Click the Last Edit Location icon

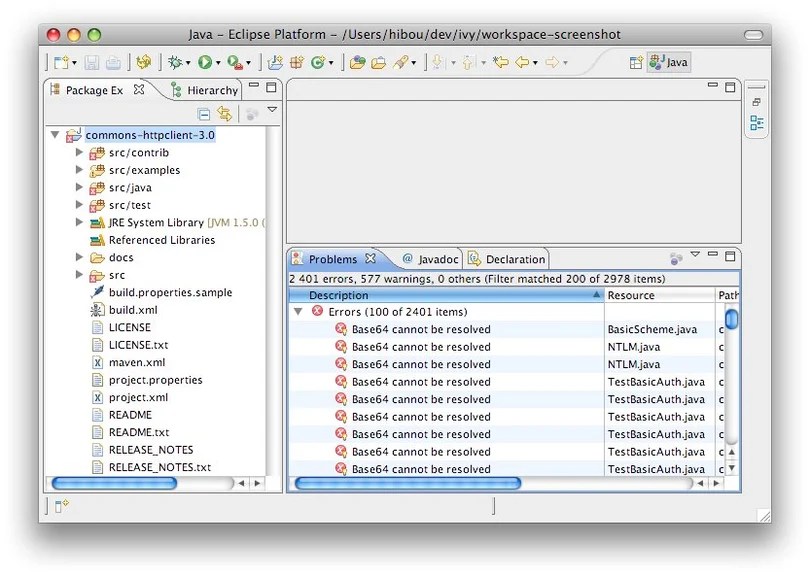point(501,63)
